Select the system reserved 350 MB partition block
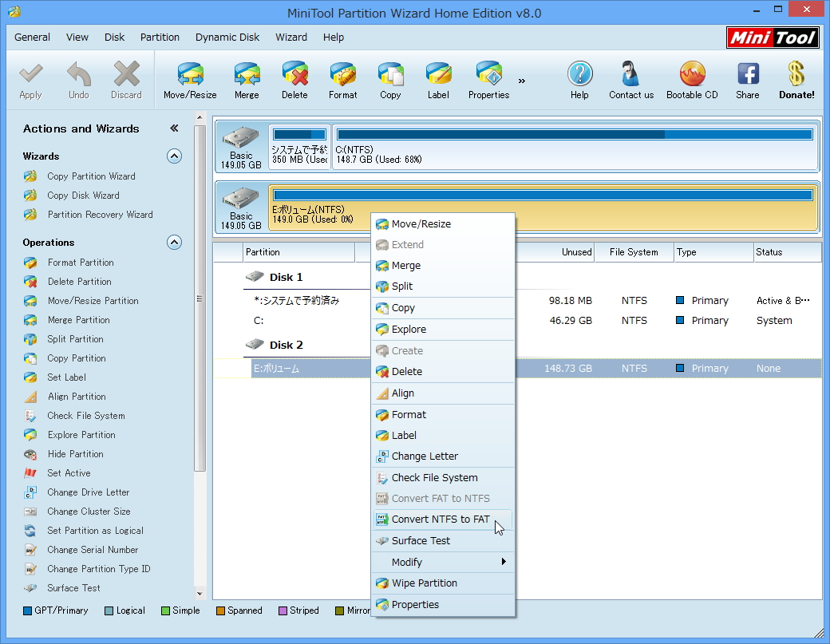Image resolution: width=830 pixels, height=644 pixels. pos(299,147)
